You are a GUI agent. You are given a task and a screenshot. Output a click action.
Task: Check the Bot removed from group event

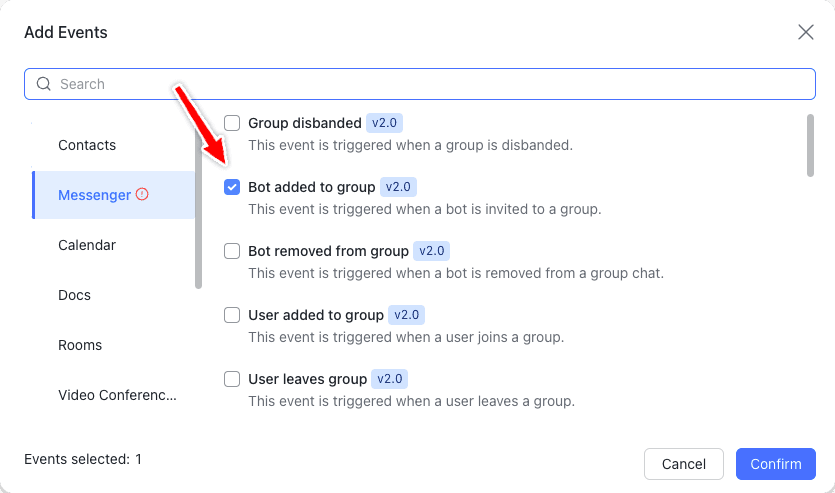[x=232, y=251]
